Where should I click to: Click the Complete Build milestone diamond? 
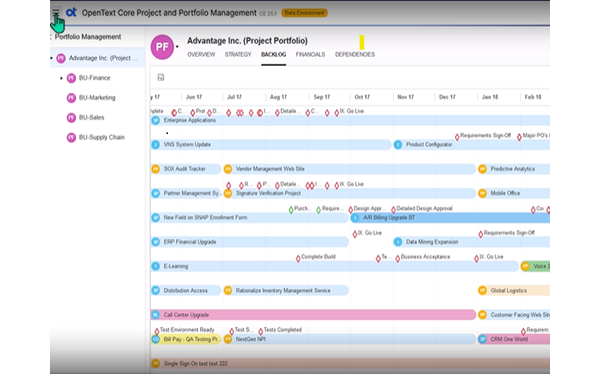tap(298, 259)
